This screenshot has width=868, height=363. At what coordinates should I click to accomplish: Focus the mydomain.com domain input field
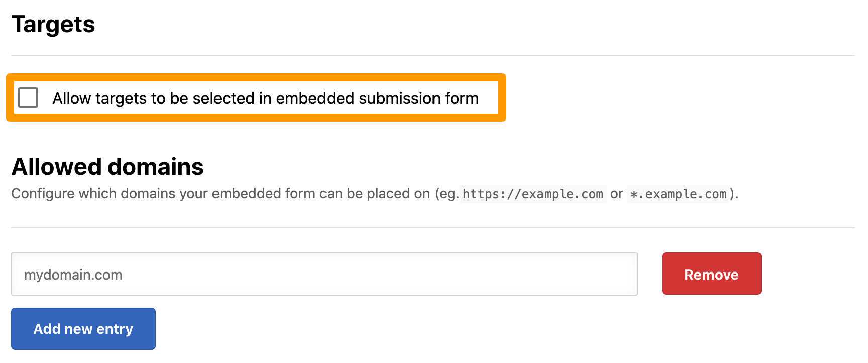pyautogui.click(x=324, y=274)
